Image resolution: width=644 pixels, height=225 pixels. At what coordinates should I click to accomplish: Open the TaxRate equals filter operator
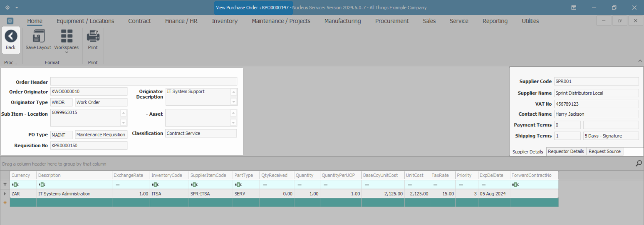[x=435, y=184]
